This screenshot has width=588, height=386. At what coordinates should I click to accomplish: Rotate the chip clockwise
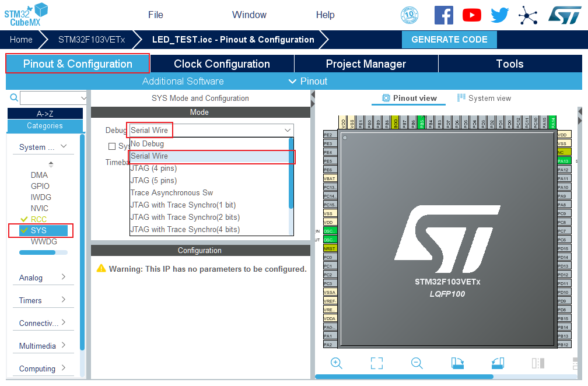pos(457,363)
